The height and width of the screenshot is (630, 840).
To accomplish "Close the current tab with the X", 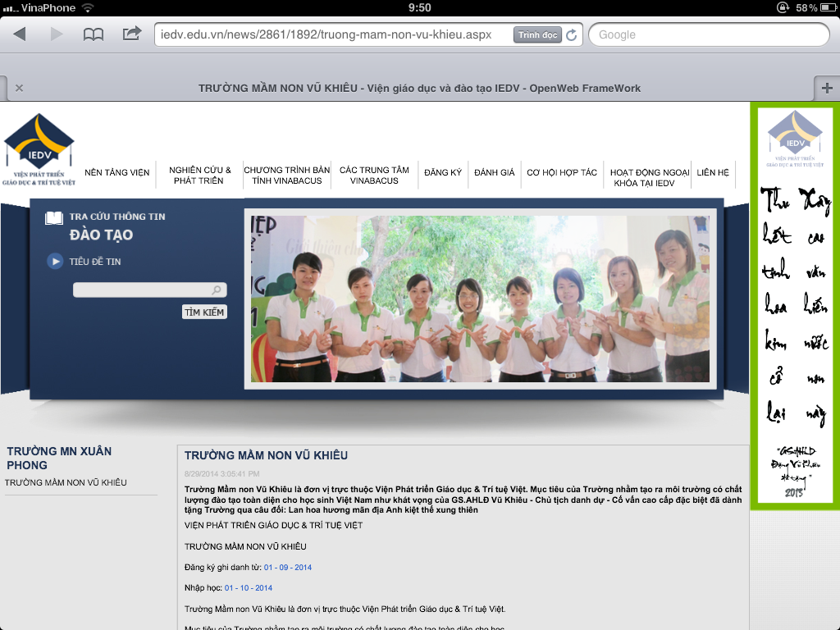I will point(20,88).
